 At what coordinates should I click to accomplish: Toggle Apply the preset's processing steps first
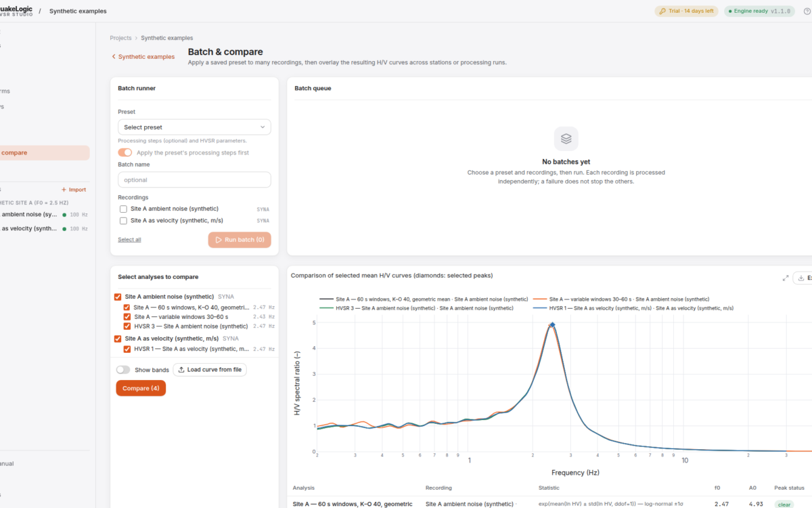(125, 152)
